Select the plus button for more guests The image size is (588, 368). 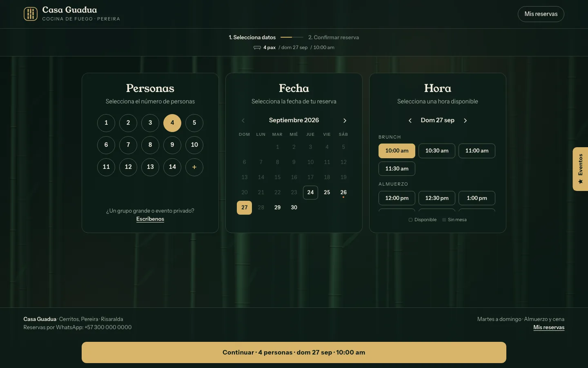(194, 167)
